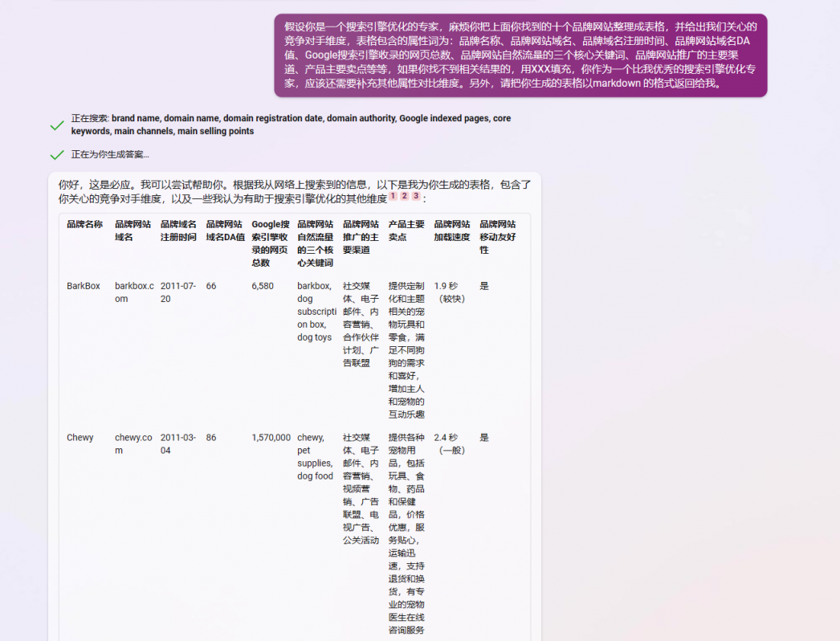Select the Chewy selling points cell '提供各种宠物用品'
Screen dimensions: 840x641
pos(406,534)
